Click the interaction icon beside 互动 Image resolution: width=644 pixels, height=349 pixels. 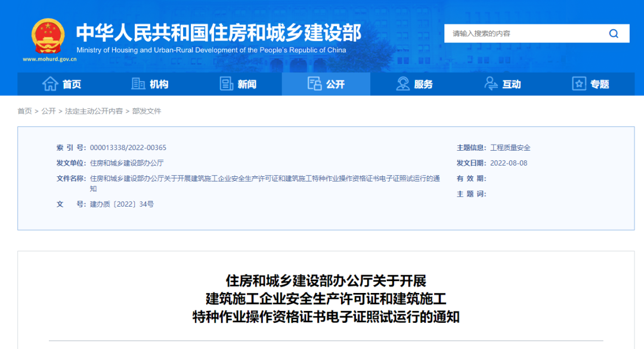pos(491,83)
